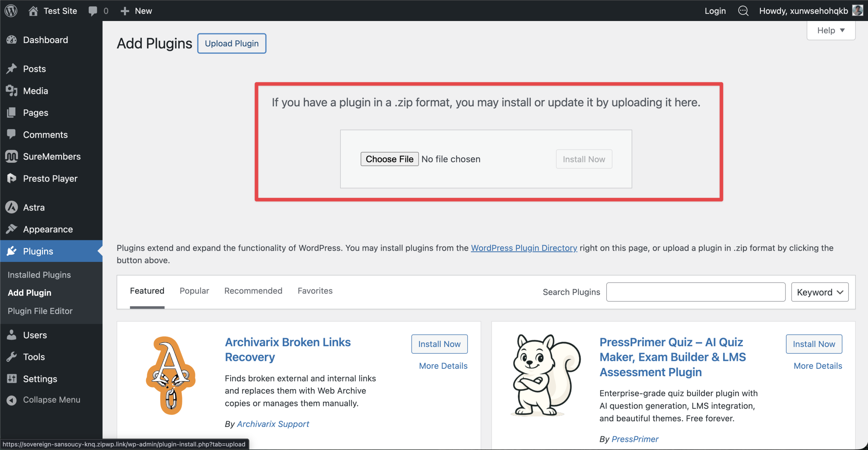
Task: Switch to the Popular plugins tab
Action: click(194, 291)
